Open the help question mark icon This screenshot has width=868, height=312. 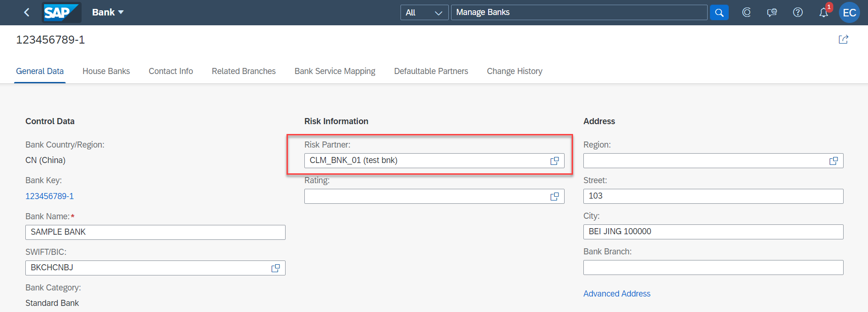(x=798, y=13)
